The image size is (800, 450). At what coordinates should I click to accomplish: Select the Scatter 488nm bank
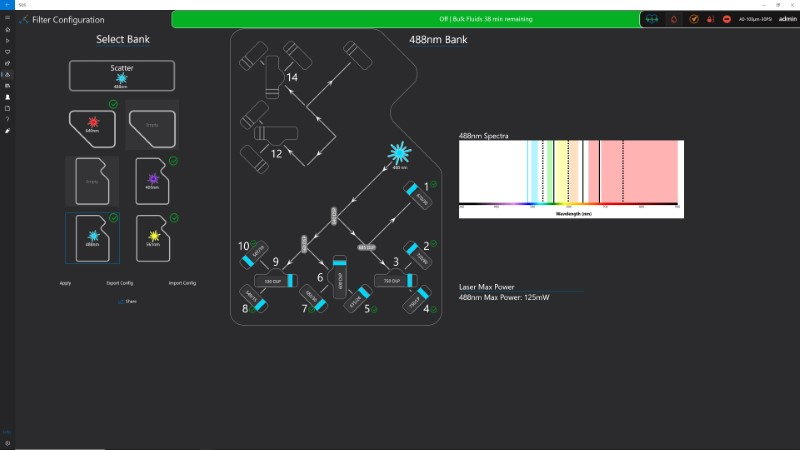click(x=122, y=76)
